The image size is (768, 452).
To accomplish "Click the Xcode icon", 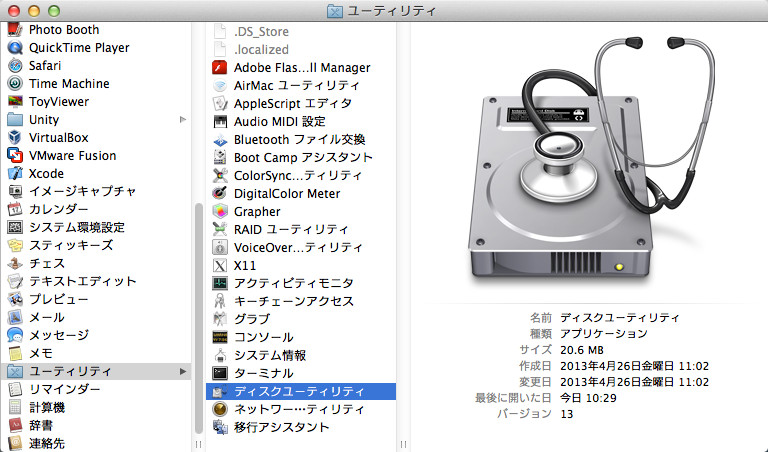I will coord(15,173).
